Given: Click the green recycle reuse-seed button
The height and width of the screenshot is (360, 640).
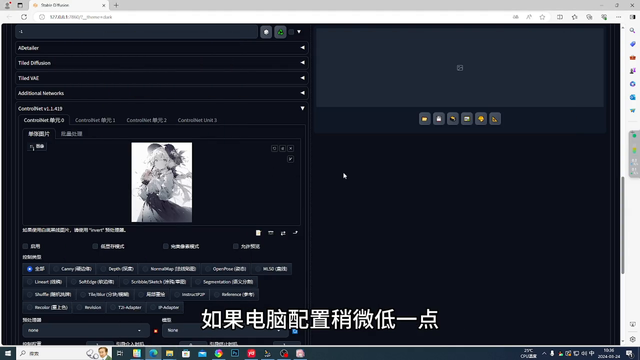Looking at the screenshot, I should (280, 32).
